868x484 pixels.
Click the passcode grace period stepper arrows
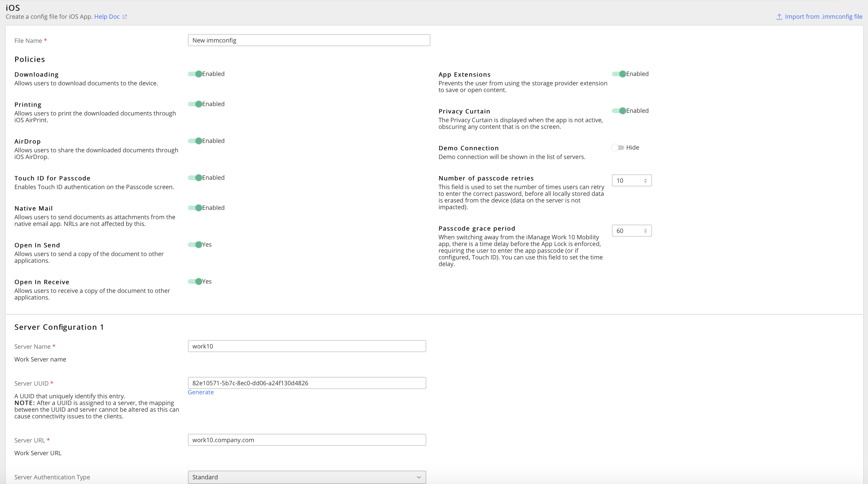point(645,231)
